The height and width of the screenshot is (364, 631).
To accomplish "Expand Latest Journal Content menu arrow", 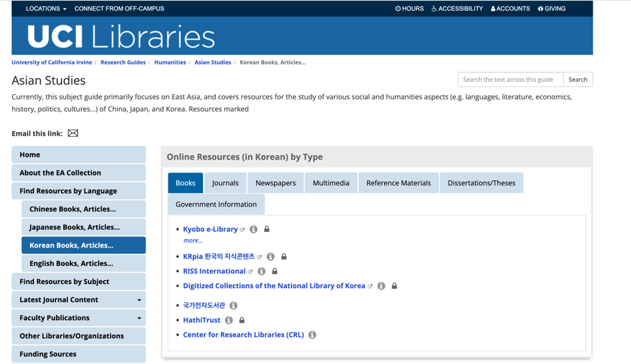I will click(x=139, y=300).
